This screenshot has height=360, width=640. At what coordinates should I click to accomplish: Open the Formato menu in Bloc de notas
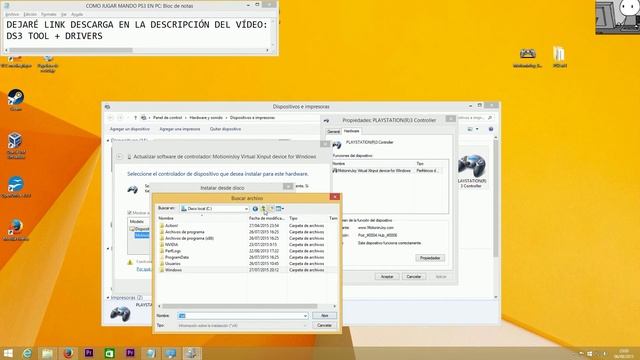pos(49,14)
